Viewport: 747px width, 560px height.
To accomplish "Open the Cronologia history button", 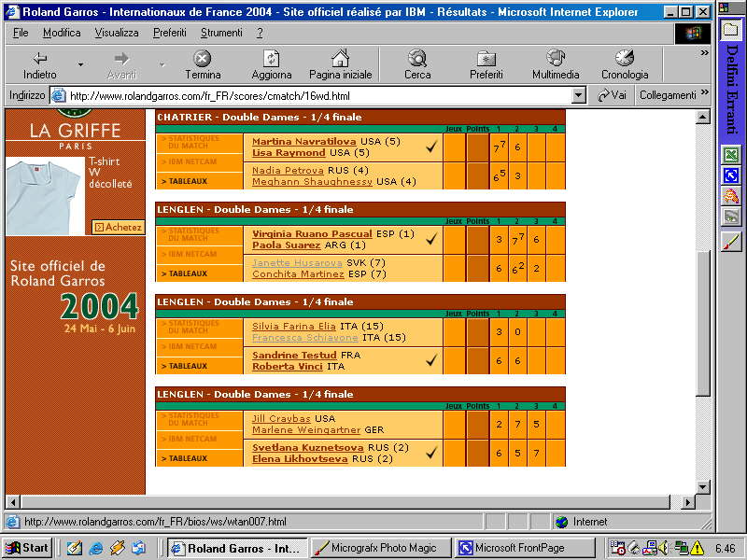I will 625,64.
